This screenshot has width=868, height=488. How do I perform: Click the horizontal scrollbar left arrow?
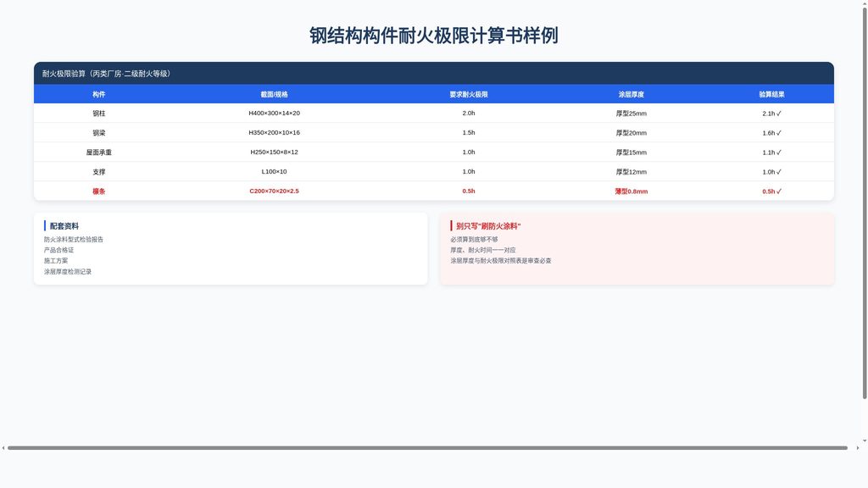coord(3,447)
